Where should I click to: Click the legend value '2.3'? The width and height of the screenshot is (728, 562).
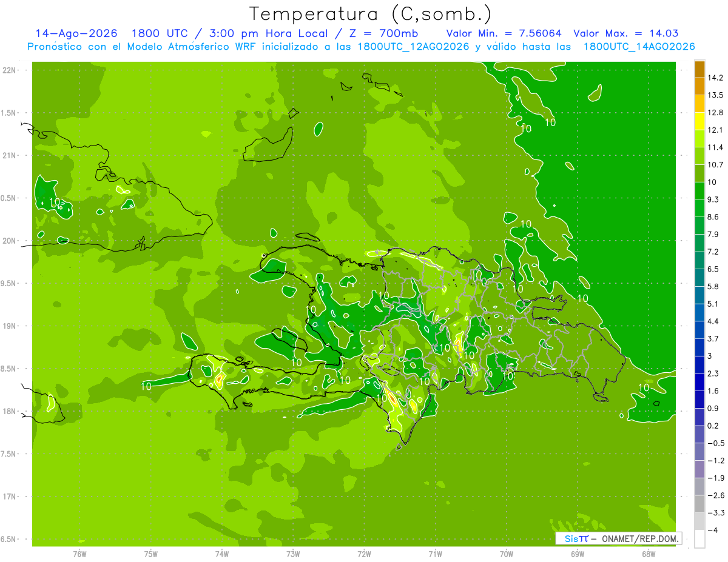[713, 373]
